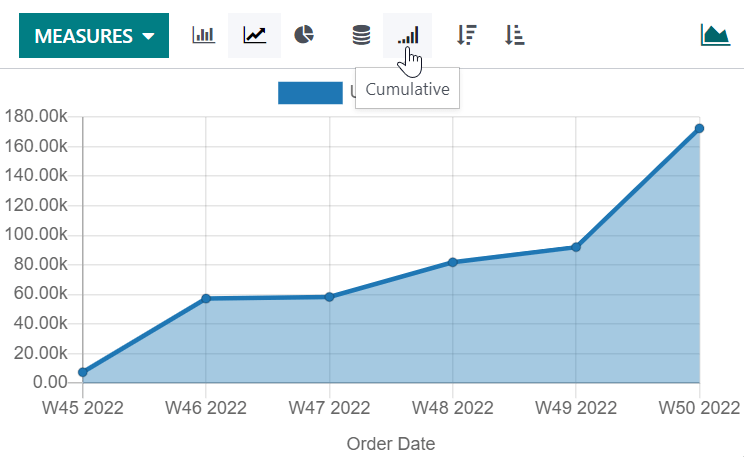744x457 pixels.
Task: Sort the data in ascending order
Action: pyautogui.click(x=515, y=36)
